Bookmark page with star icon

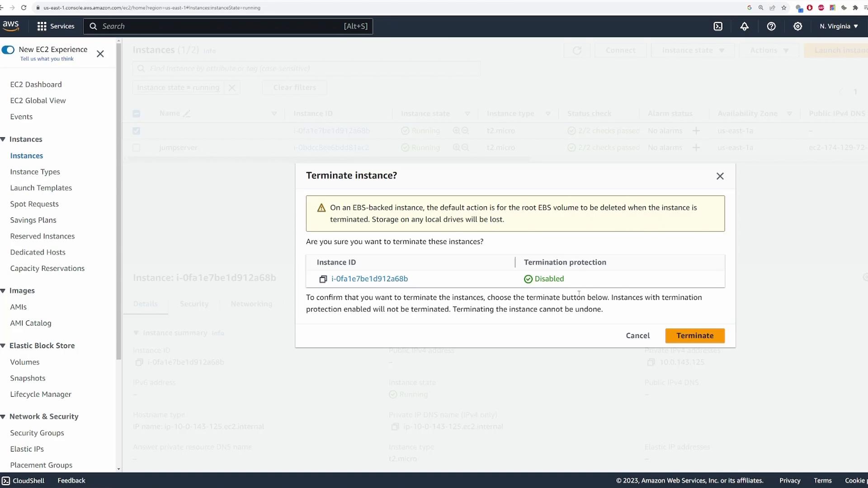[x=784, y=8]
